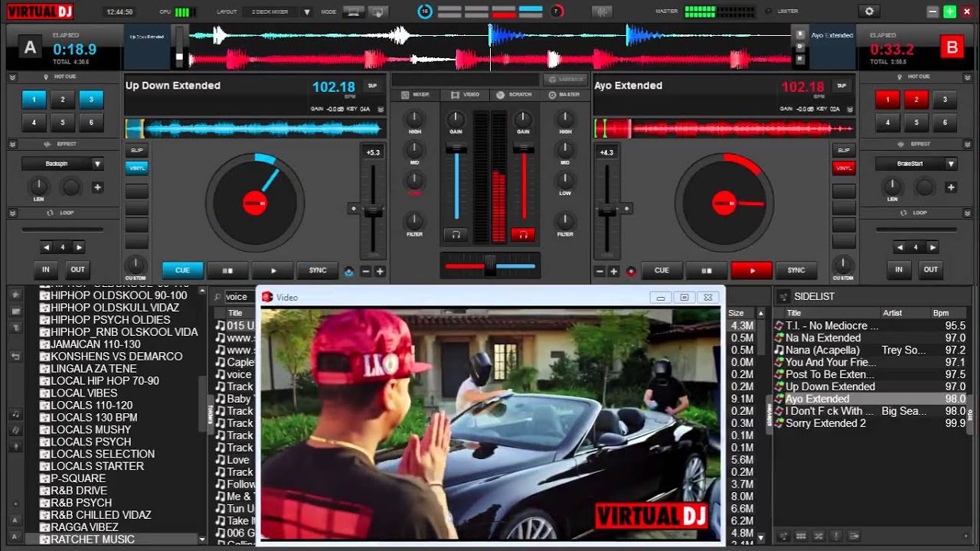Click deck B TAP tempo button
This screenshot has width=980, height=551.
841,86
